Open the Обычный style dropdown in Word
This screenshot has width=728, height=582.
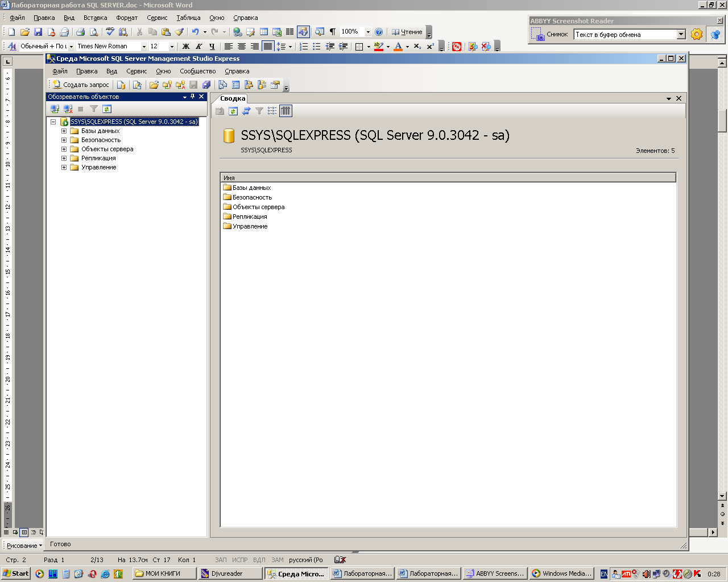71,47
